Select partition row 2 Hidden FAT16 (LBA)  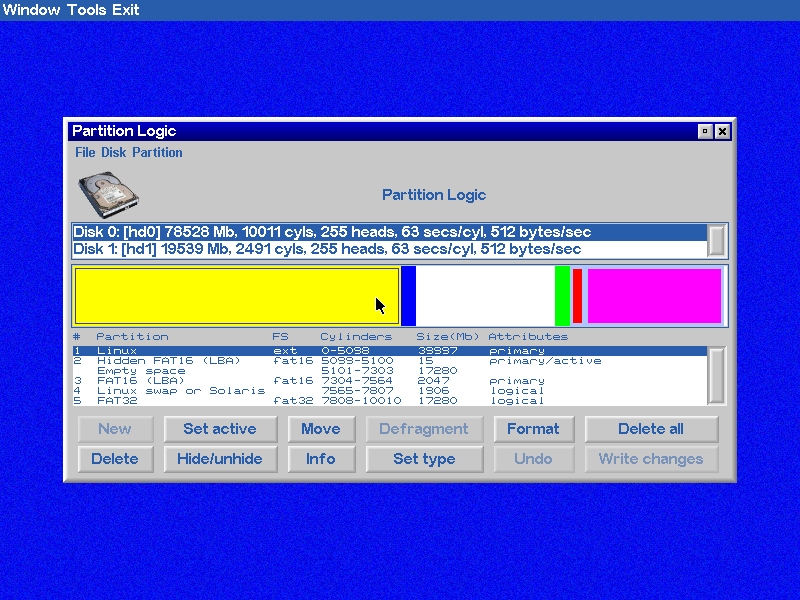390,361
